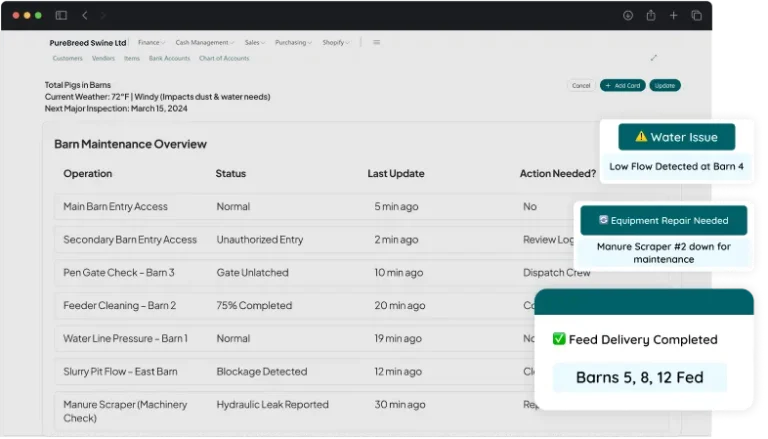Click the warning icon on Water Issue card
This screenshot has width=768, height=439.
(641, 136)
